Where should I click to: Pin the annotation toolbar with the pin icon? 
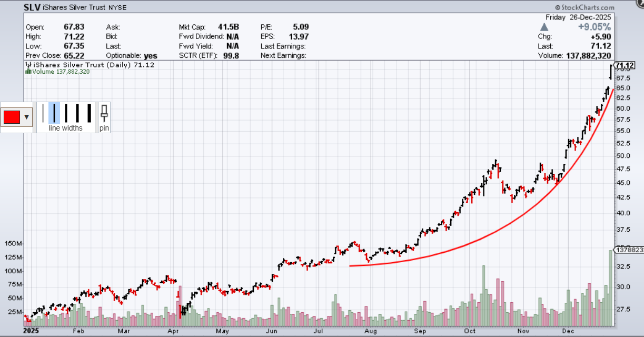pos(104,113)
